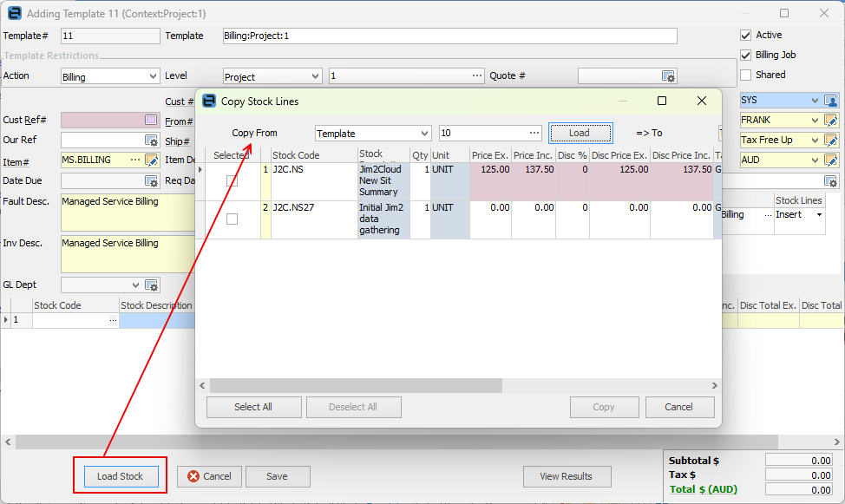Click the user icon next to SYS
This screenshot has width=845, height=504.
pyautogui.click(x=830, y=101)
